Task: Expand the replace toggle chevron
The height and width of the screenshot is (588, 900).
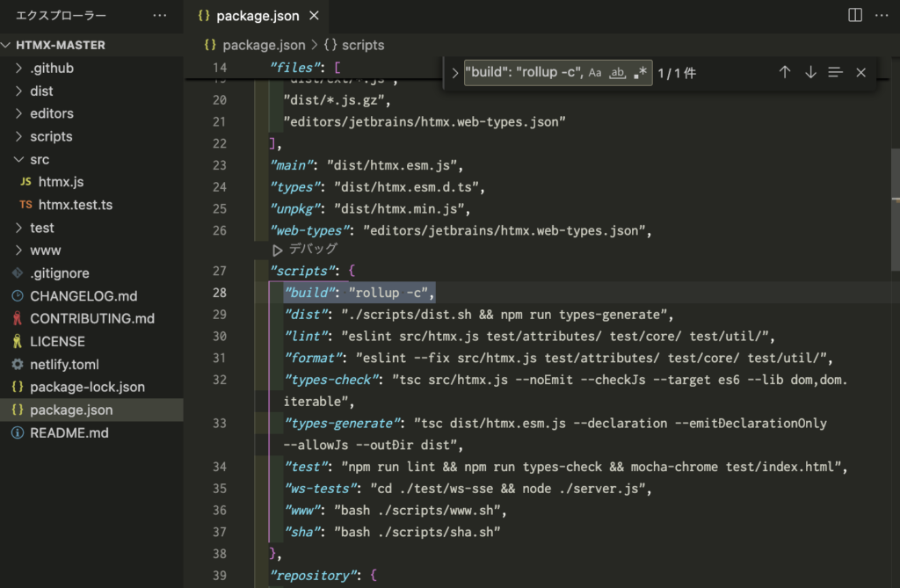Action: pyautogui.click(x=454, y=73)
